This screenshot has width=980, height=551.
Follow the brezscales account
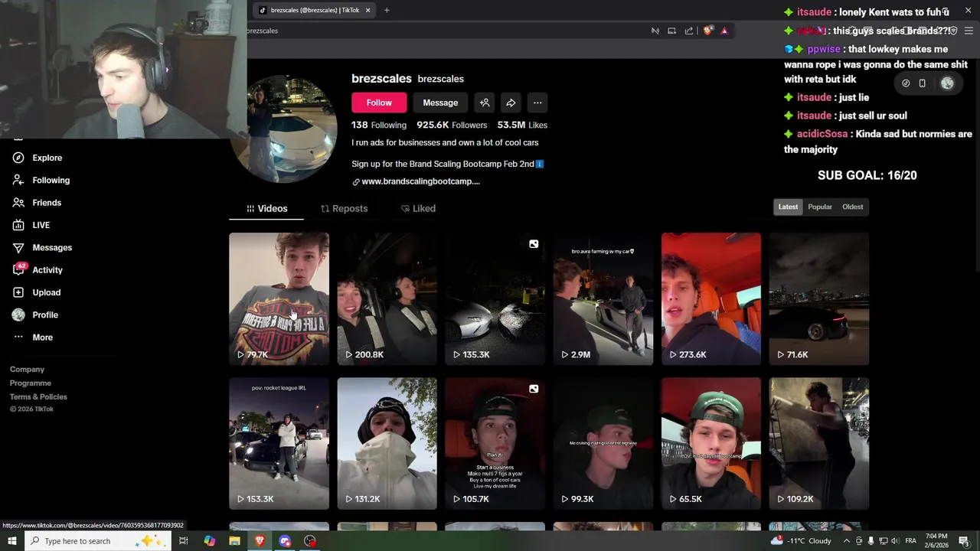click(x=379, y=103)
